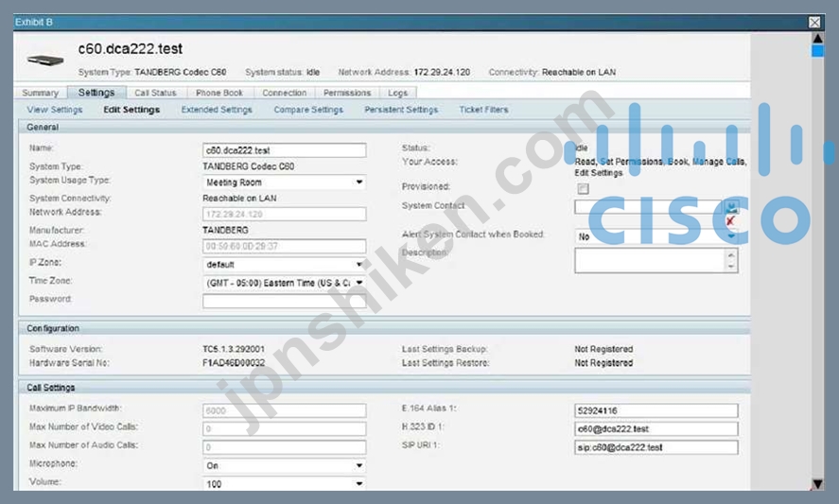Click the System Contact text field
839x504 pixels.
tap(649, 206)
